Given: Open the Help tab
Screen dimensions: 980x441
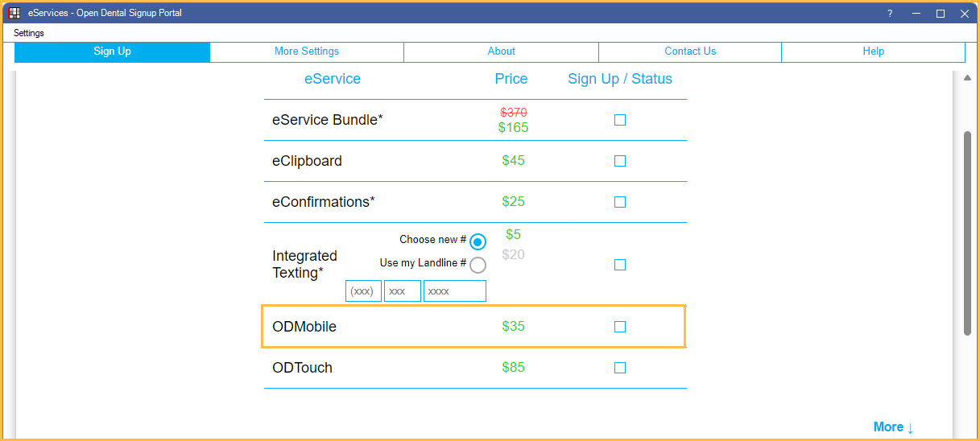Looking at the screenshot, I should click(873, 52).
